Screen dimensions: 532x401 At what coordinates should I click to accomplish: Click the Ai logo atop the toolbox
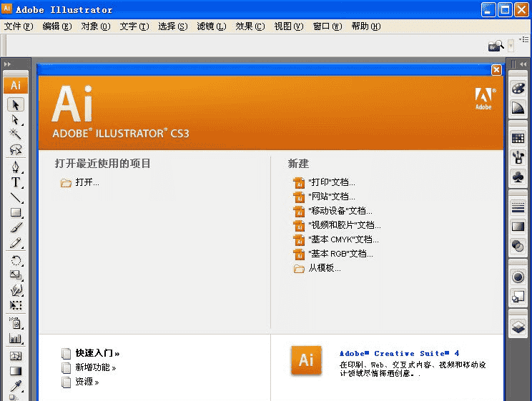(x=16, y=85)
